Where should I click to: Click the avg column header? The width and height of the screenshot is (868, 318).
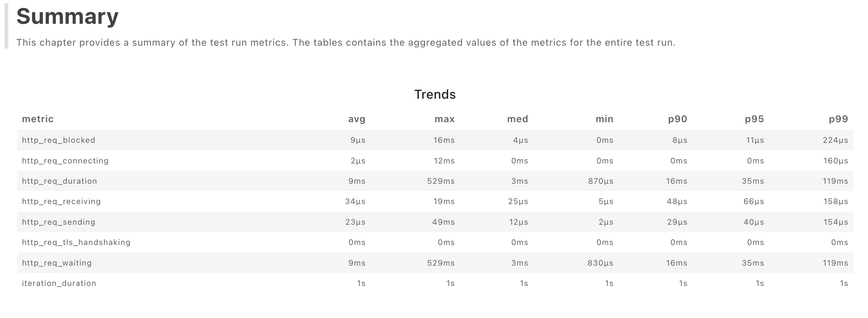(x=356, y=119)
